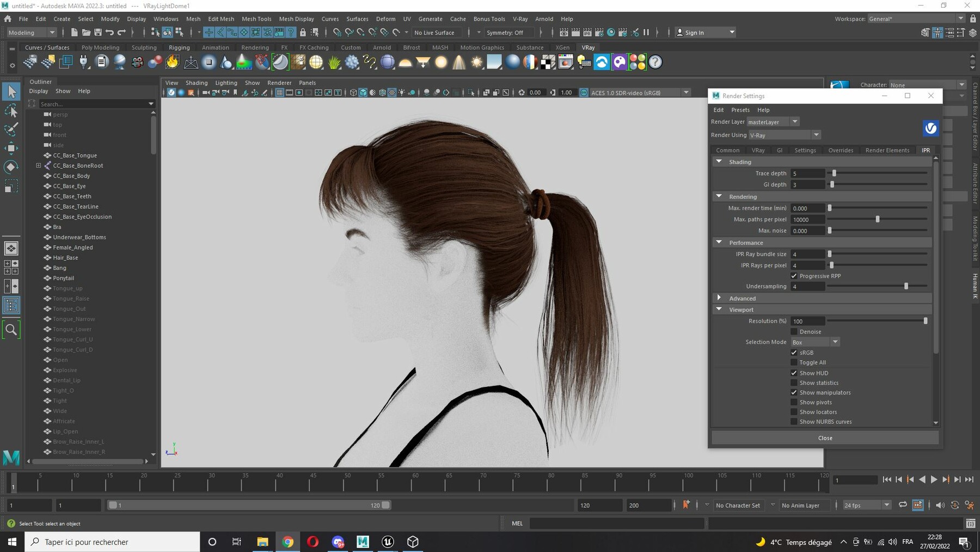The width and height of the screenshot is (980, 552).
Task: Click the V-Ray sun light shelf icon
Action: click(x=477, y=62)
